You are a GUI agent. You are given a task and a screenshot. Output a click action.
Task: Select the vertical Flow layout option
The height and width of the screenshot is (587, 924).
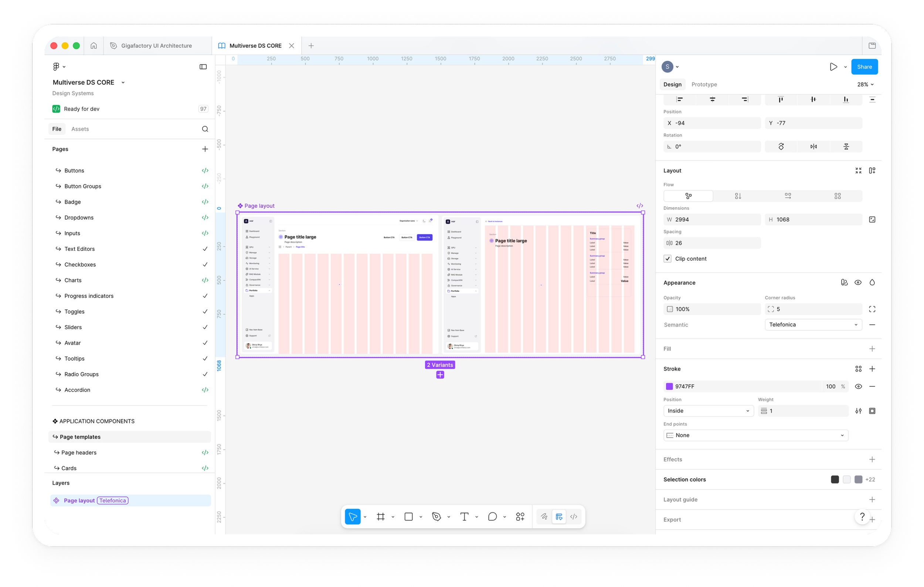(x=738, y=196)
